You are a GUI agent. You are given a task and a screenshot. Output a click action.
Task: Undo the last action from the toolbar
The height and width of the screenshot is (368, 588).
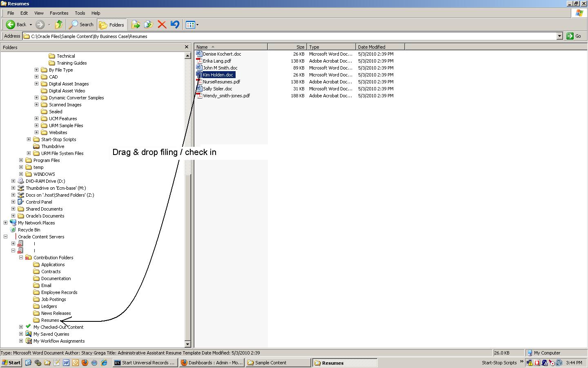[x=175, y=25]
